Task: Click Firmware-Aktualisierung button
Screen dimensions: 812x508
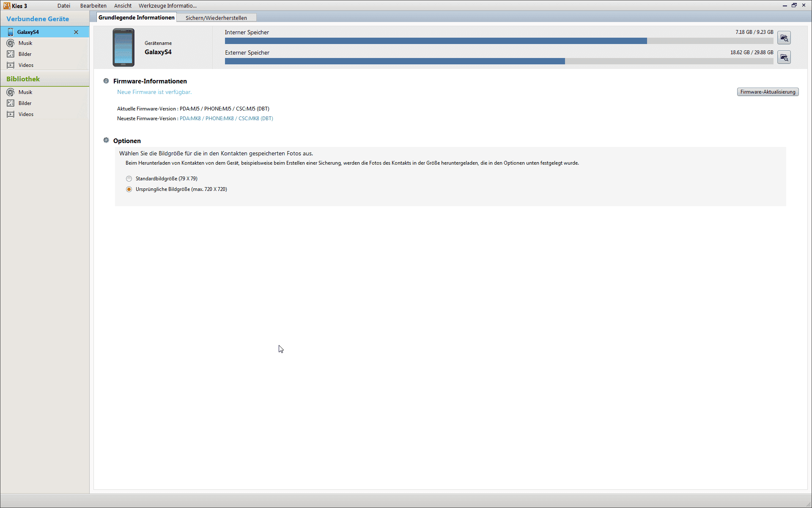Action: [768, 92]
